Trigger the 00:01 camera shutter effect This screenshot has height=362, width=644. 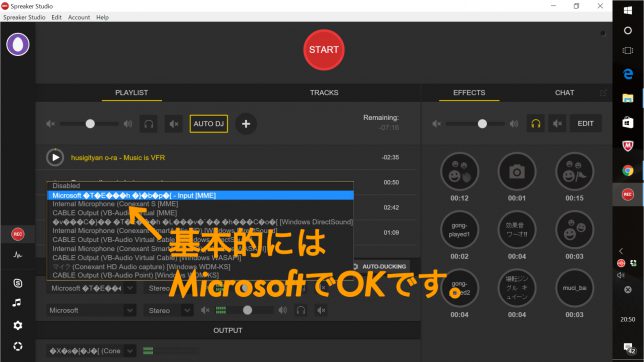coord(517,172)
